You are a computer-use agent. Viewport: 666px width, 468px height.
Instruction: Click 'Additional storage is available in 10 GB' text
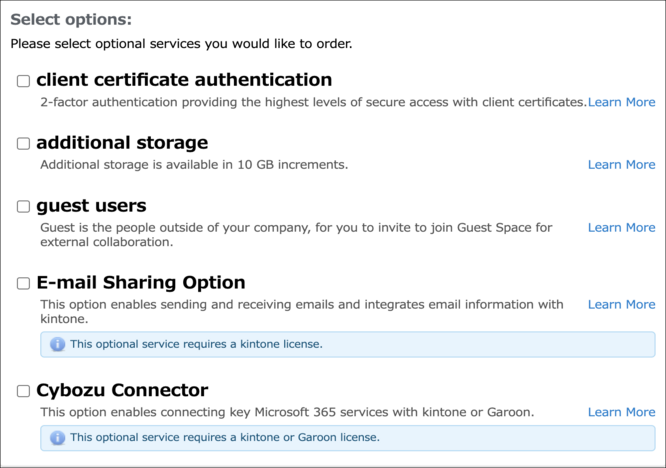coord(194,165)
